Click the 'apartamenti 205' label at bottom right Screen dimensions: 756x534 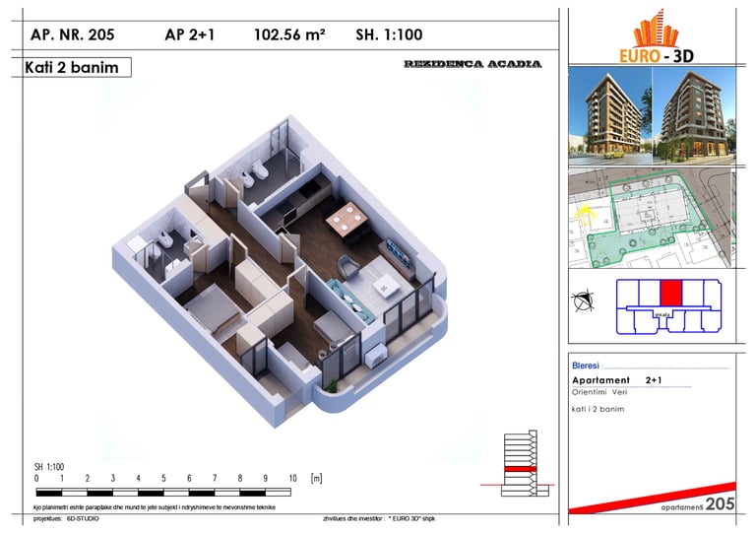(698, 504)
